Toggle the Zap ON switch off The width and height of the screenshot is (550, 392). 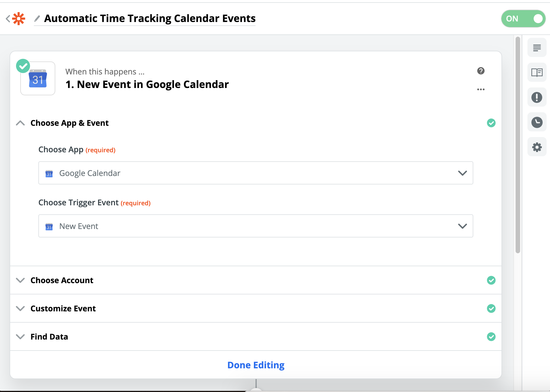click(x=523, y=19)
